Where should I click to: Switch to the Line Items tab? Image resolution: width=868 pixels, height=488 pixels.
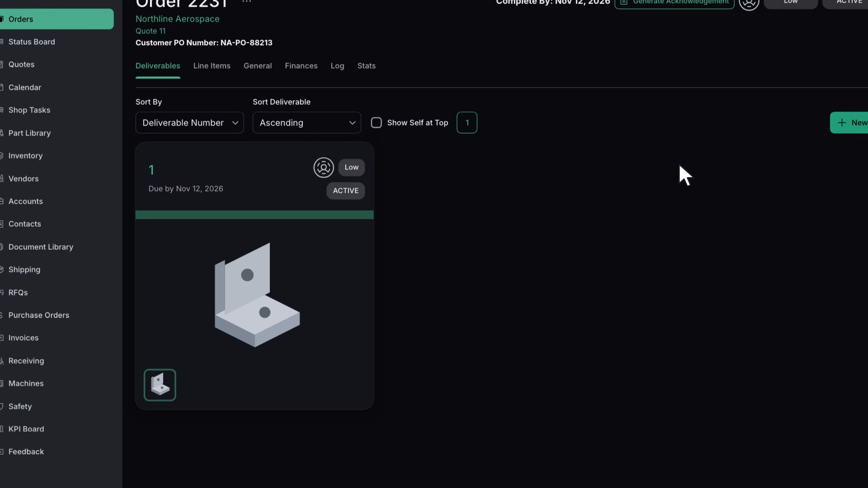pos(212,66)
